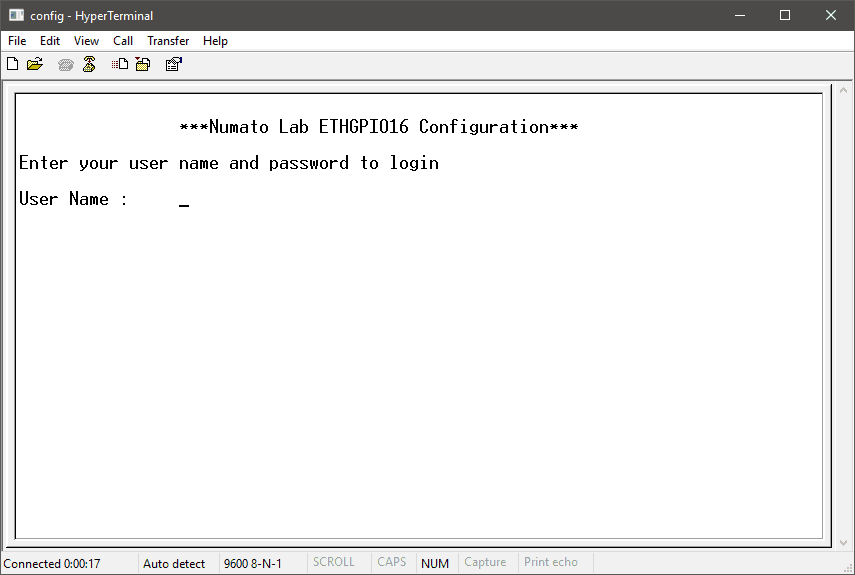855x575 pixels.
Task: Maximize the HyperTerminal window
Action: [785, 15]
